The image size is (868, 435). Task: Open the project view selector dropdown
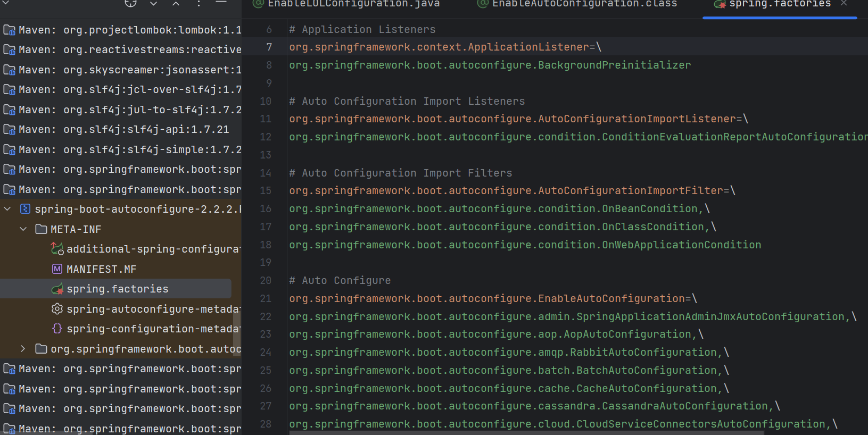tap(6, 3)
